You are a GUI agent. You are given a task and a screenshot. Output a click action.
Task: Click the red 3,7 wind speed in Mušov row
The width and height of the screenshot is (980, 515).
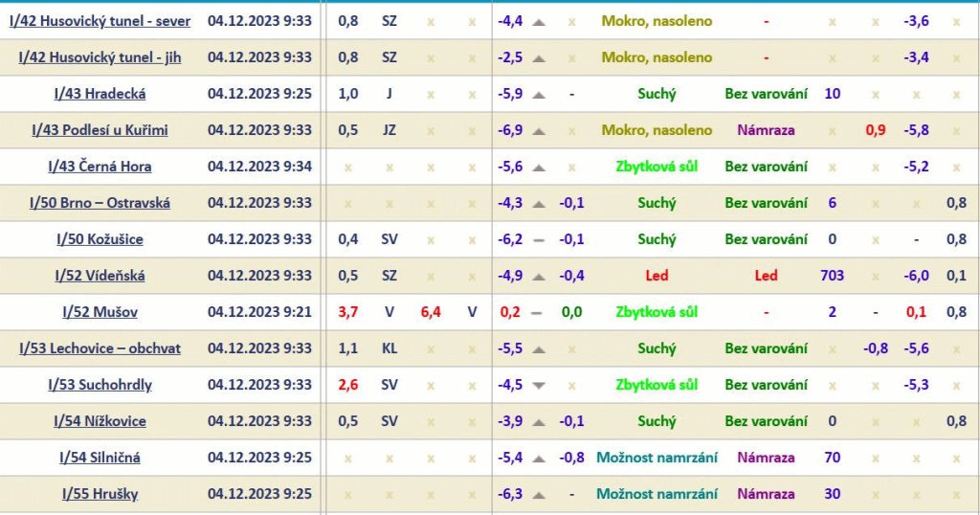click(348, 312)
